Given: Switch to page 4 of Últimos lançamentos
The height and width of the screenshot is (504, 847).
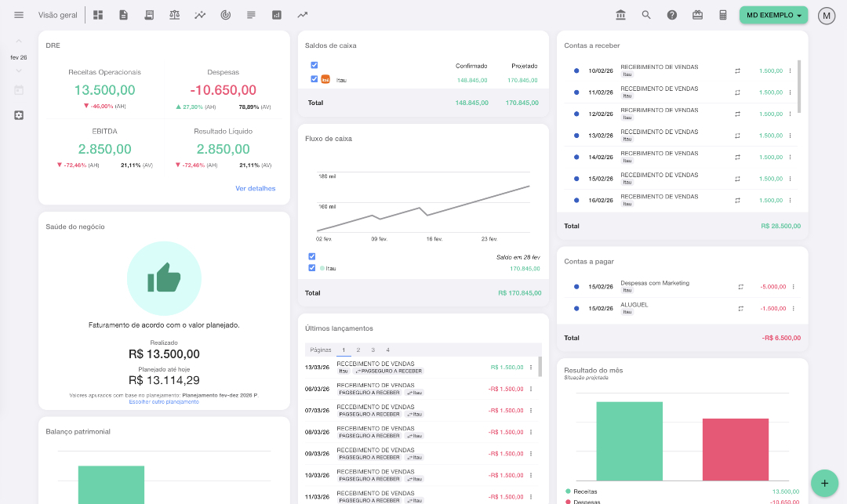Looking at the screenshot, I should tap(387, 350).
